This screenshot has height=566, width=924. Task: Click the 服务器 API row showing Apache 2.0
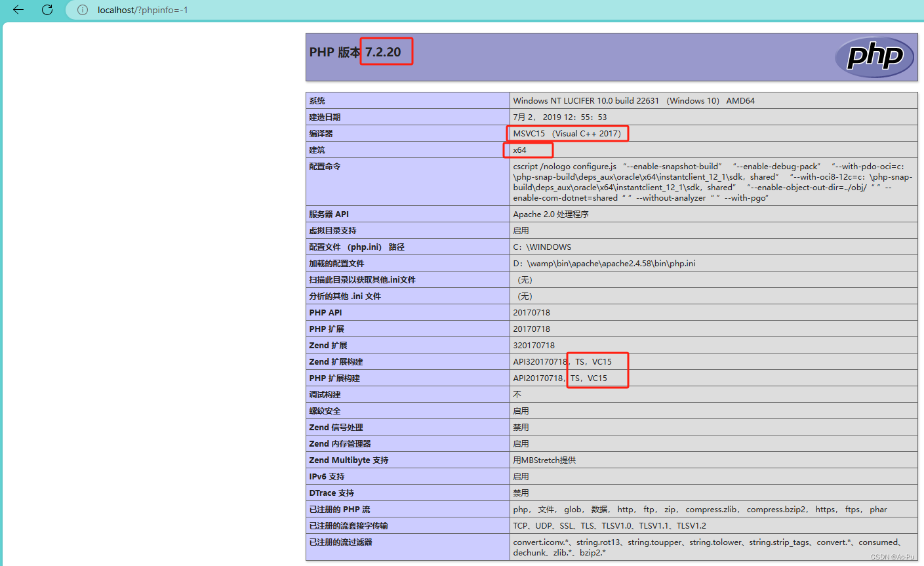coord(550,214)
